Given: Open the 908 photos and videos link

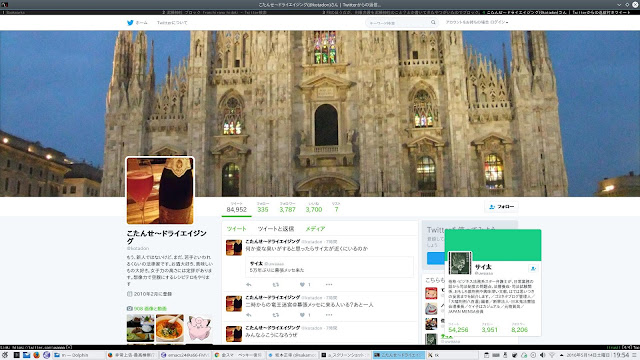Looking at the screenshot, I should (150, 309).
